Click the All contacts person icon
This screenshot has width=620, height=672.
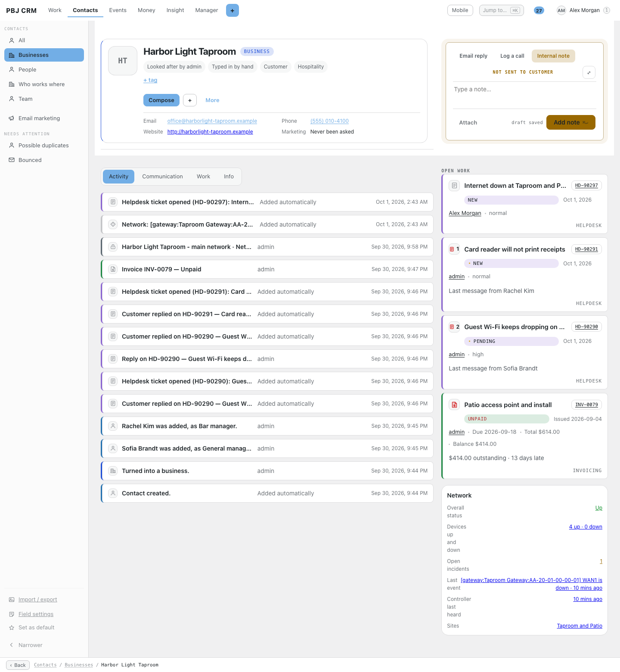(x=12, y=40)
